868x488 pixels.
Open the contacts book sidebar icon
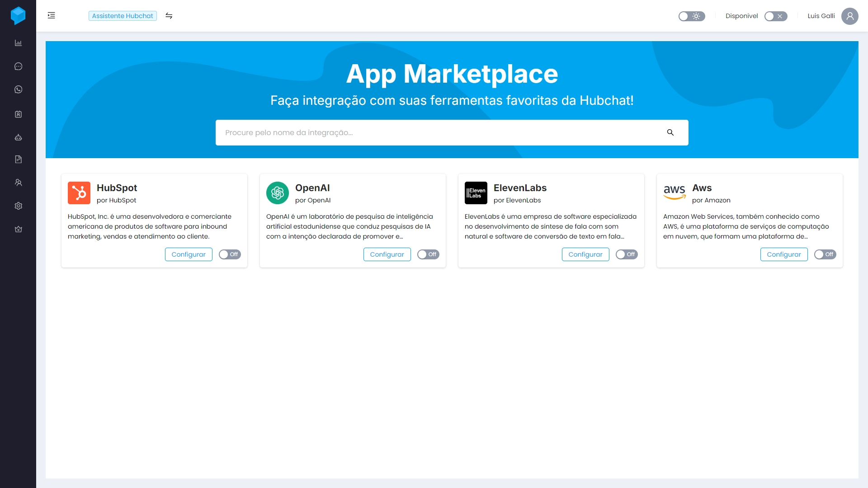(18, 114)
